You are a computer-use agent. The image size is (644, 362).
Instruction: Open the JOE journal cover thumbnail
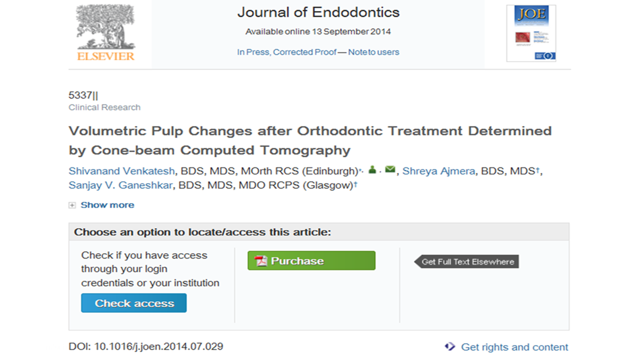(x=531, y=33)
